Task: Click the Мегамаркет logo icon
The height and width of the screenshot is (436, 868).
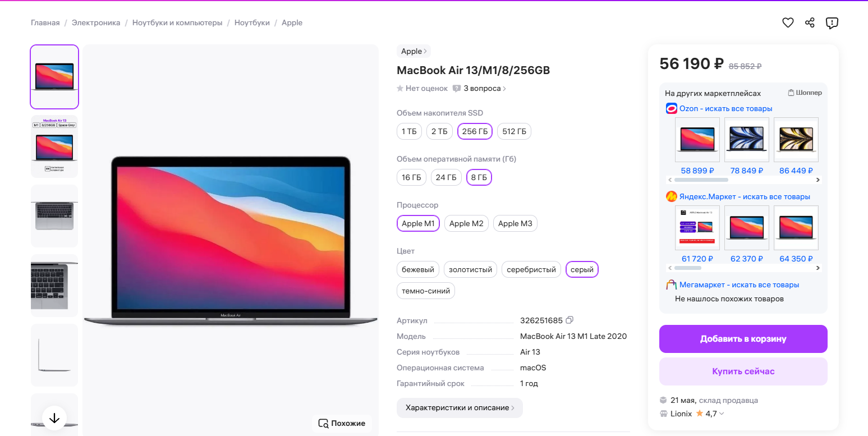Action: pos(671,284)
